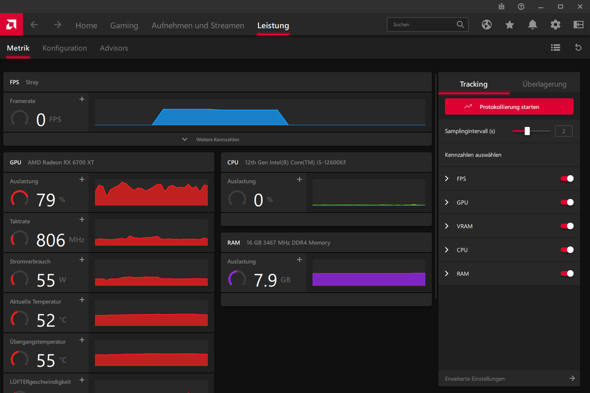This screenshot has height=393, width=590.
Task: Add Stromverbrauch metric with plus icon
Action: tap(82, 260)
